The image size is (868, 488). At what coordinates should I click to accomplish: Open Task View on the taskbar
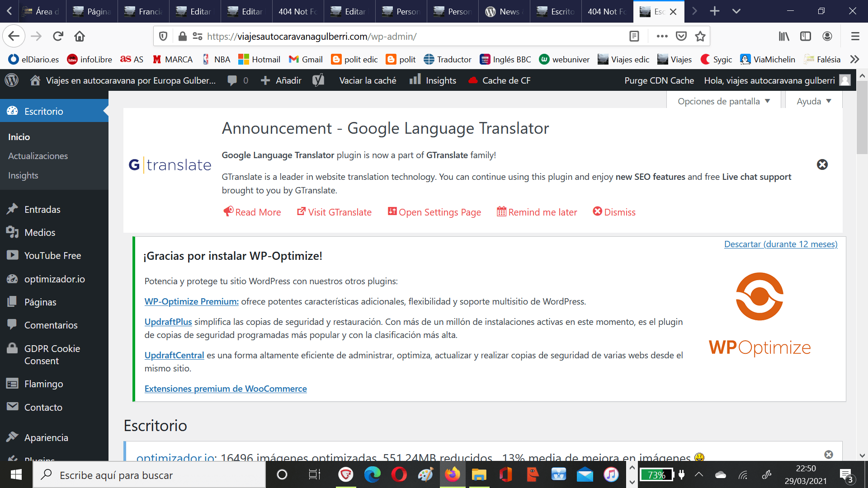click(314, 475)
